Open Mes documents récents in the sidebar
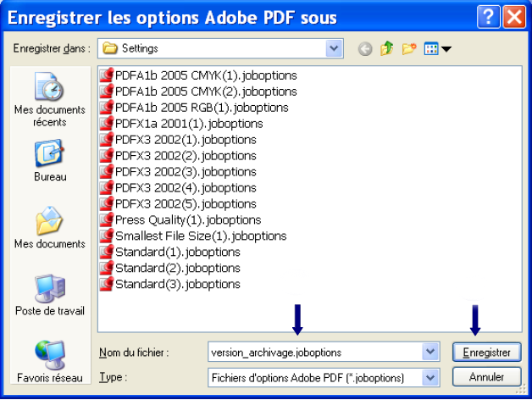This screenshot has width=532, height=400. pos(49,100)
